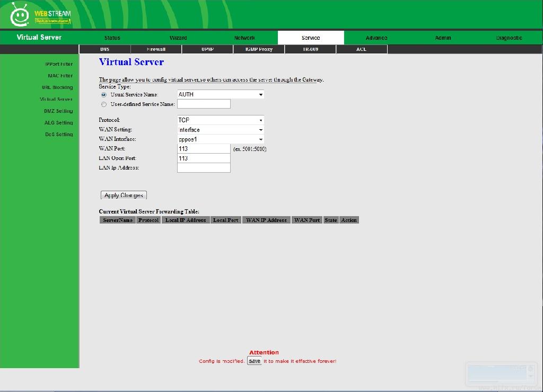The width and height of the screenshot is (543, 392).
Task: Click the LAN Ip Address input field
Action: (204, 168)
